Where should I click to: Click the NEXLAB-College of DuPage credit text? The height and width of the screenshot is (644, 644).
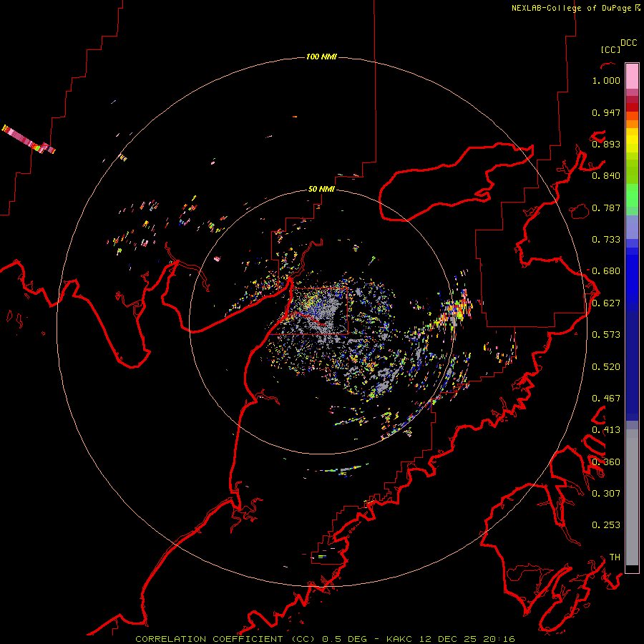point(571,8)
